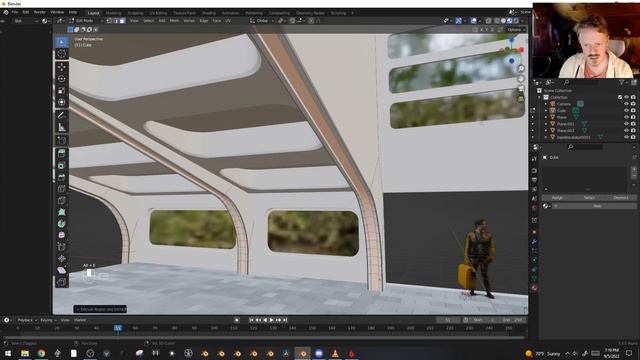Select the Extrude Region tool
This screenshot has height=360, width=640.
(x=62, y=154)
